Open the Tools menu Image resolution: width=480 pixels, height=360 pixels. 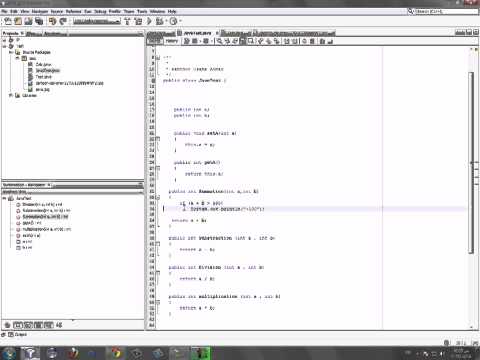[x=142, y=11]
